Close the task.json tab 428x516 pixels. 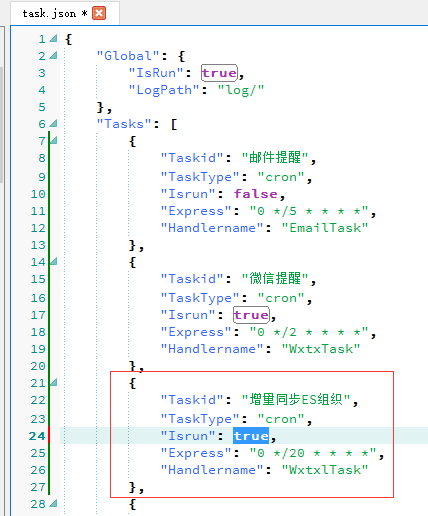tap(99, 13)
